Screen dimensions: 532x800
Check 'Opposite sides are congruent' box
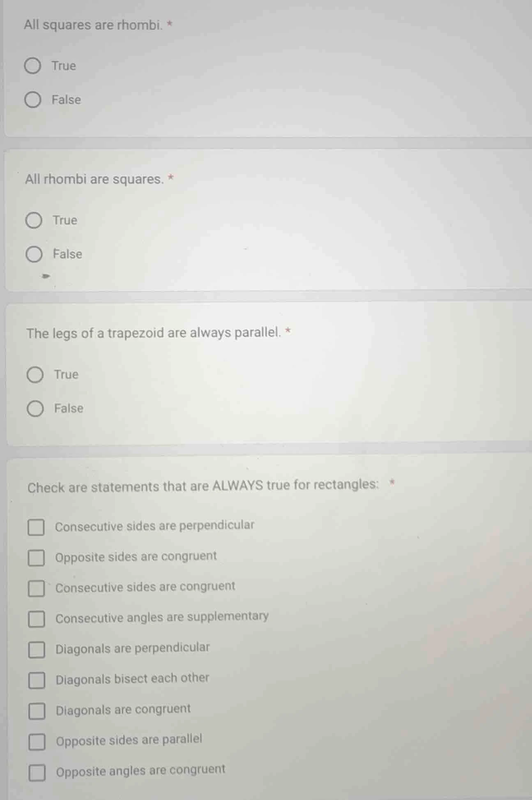(x=36, y=558)
